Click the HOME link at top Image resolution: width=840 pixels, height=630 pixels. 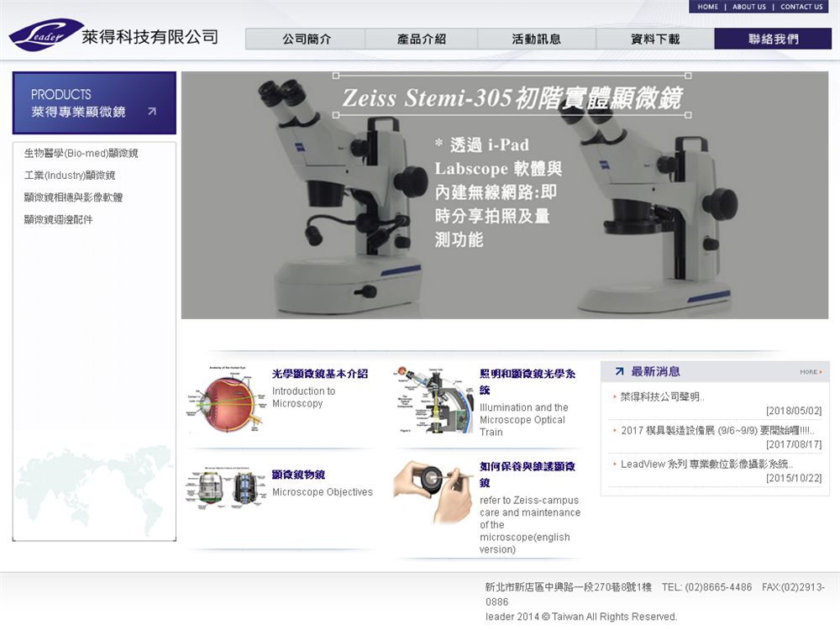(x=707, y=7)
